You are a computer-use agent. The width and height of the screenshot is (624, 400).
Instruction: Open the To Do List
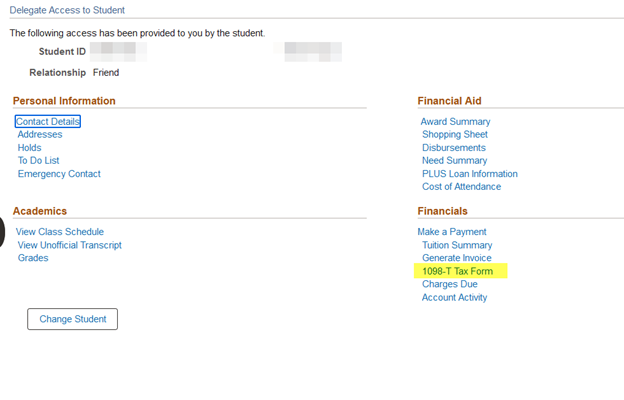39,161
